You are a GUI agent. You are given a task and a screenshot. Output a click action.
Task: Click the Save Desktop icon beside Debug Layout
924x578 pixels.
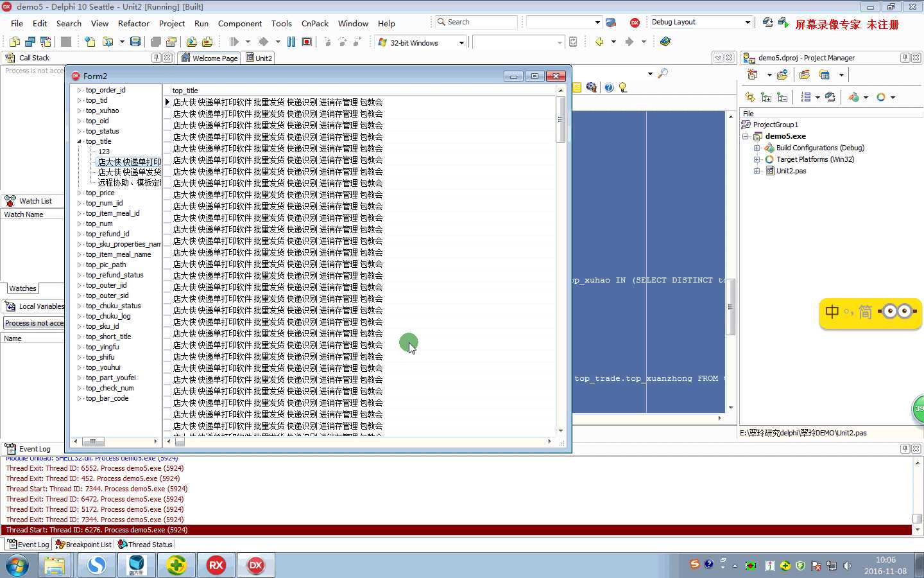(767, 22)
